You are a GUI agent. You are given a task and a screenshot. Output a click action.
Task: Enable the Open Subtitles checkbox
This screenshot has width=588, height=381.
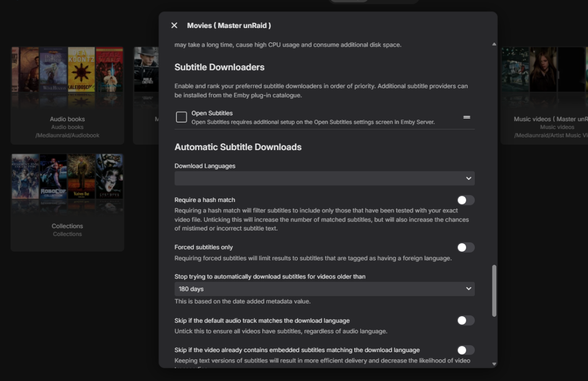(181, 117)
